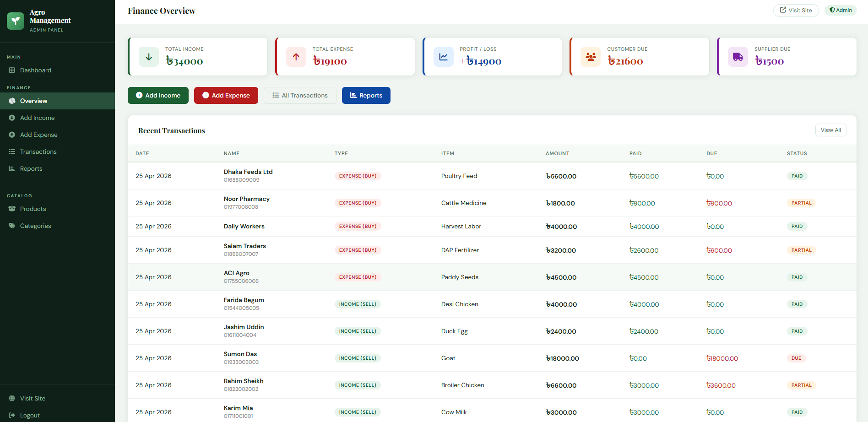Click the Categories tag icon in sidebar
Viewport: 868px width, 422px height.
click(x=12, y=226)
